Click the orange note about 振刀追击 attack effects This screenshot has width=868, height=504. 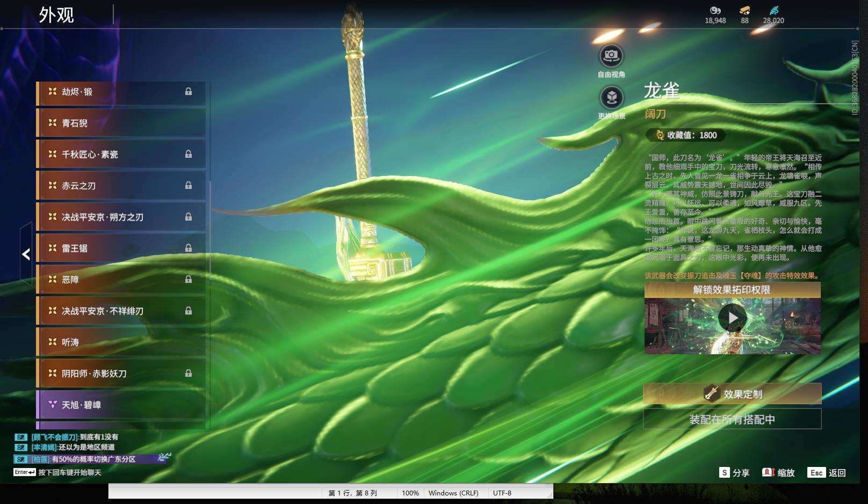coord(733,275)
